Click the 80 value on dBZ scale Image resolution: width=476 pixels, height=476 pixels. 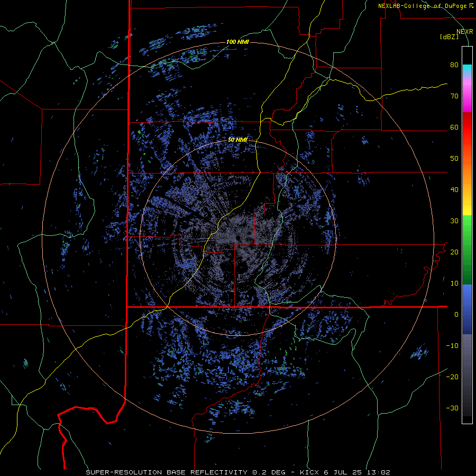click(454, 65)
